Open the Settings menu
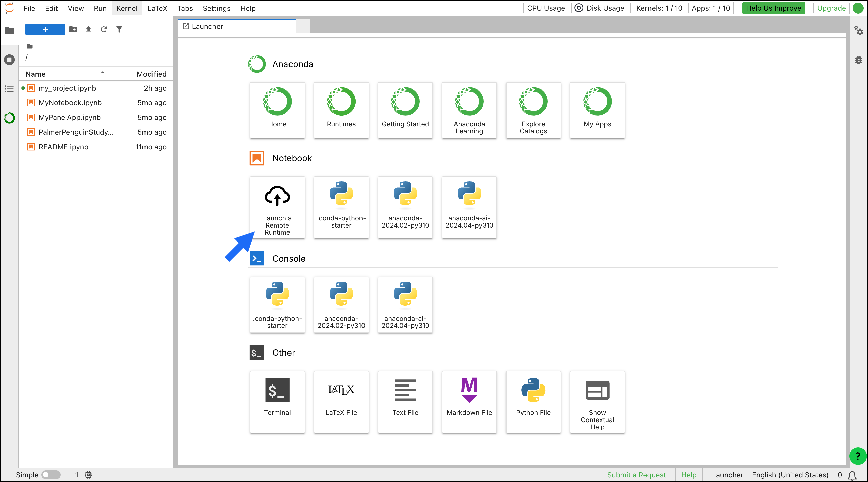Screen dimensions: 868x482 pos(216,8)
